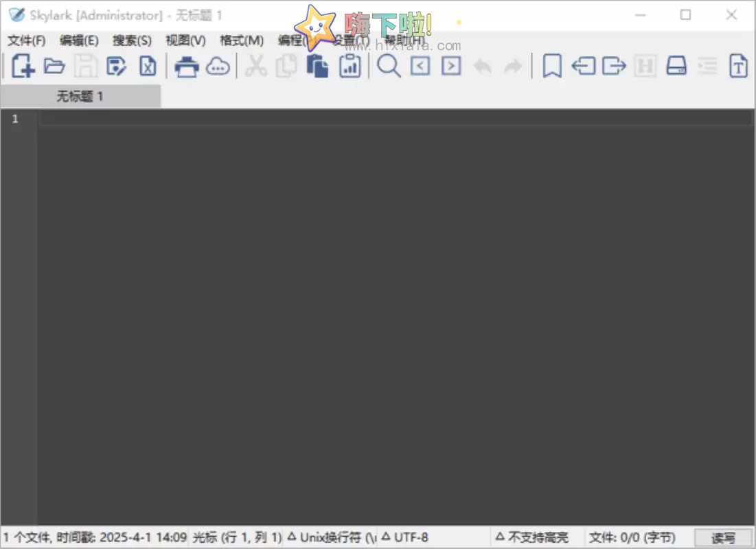Open the 格式(M) format menu

coord(242,40)
